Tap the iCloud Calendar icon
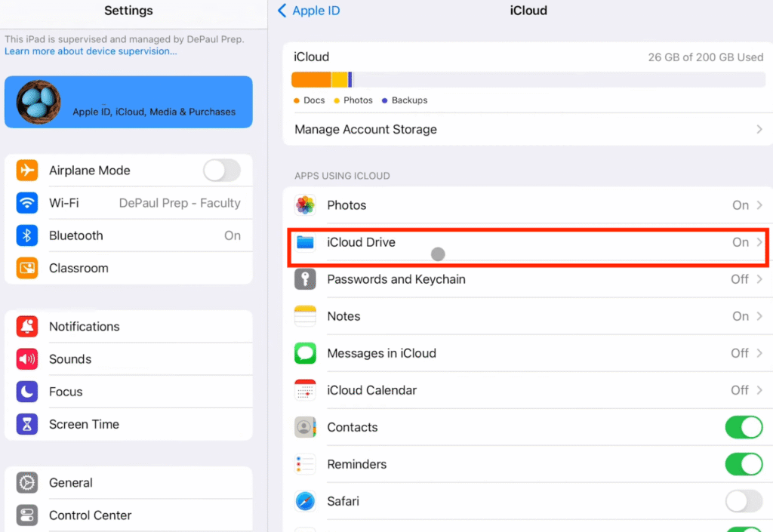The image size is (773, 532). click(305, 390)
